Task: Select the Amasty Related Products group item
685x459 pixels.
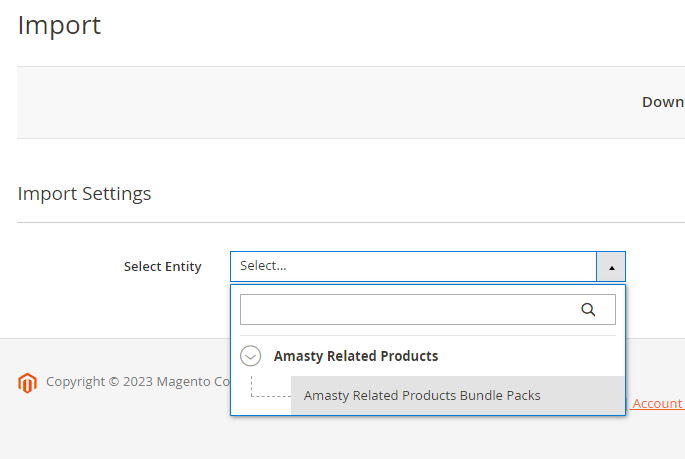Action: tap(356, 356)
